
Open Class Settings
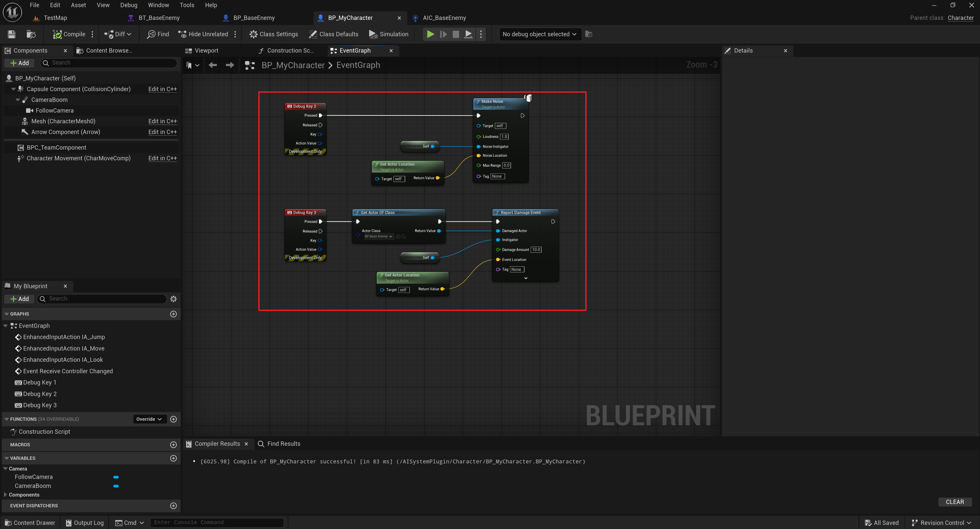(x=274, y=34)
